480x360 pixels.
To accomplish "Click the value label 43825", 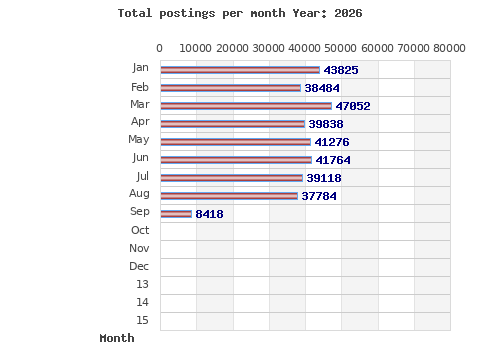I will coord(341,70).
